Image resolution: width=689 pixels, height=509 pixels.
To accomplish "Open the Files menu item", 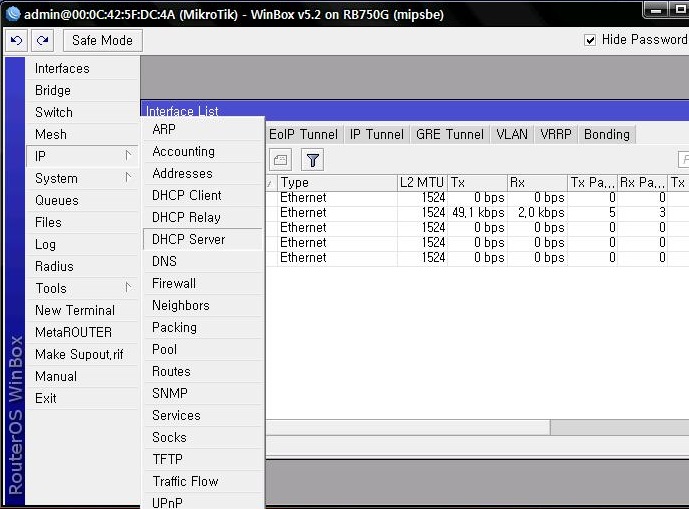I will click(82, 222).
